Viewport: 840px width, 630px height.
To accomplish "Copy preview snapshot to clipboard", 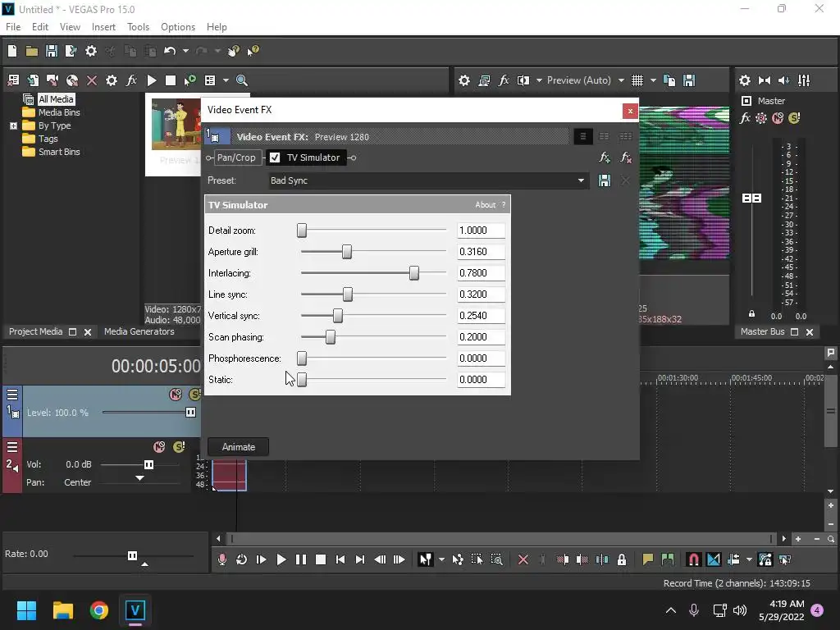I will (669, 80).
